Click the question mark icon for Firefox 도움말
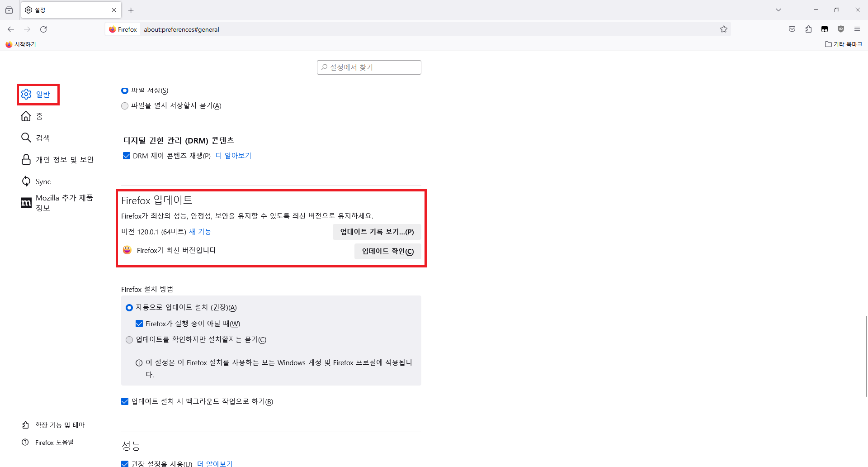Screen dimensions: 868x467 coord(25,442)
